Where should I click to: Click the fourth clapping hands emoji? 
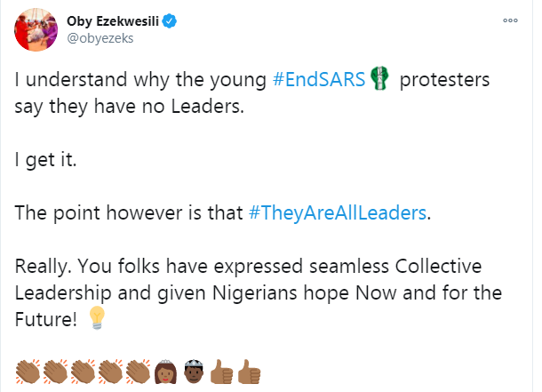pos(110,372)
